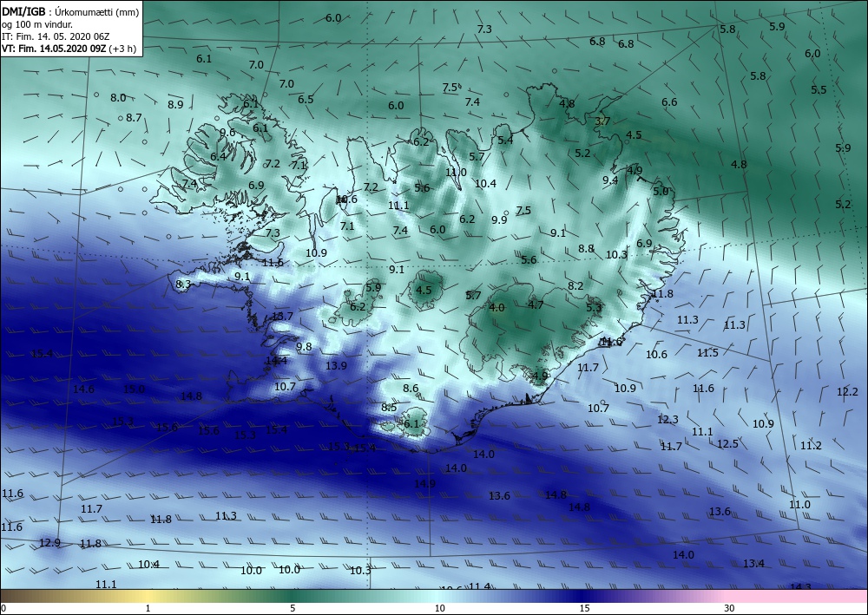The image size is (868, 615).
Task: Click the 12.5 value on the map
Action: 727,444
